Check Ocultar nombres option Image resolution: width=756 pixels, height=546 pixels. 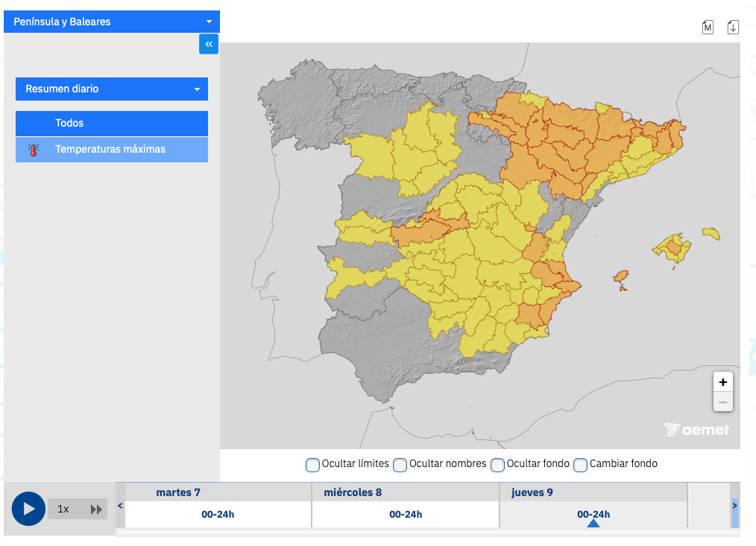pos(400,465)
